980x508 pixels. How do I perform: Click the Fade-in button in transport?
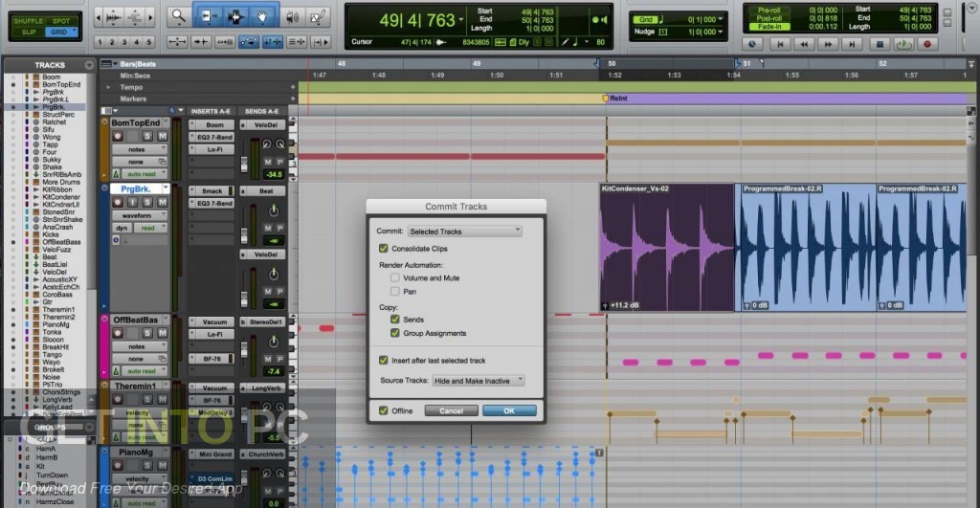coord(769,27)
